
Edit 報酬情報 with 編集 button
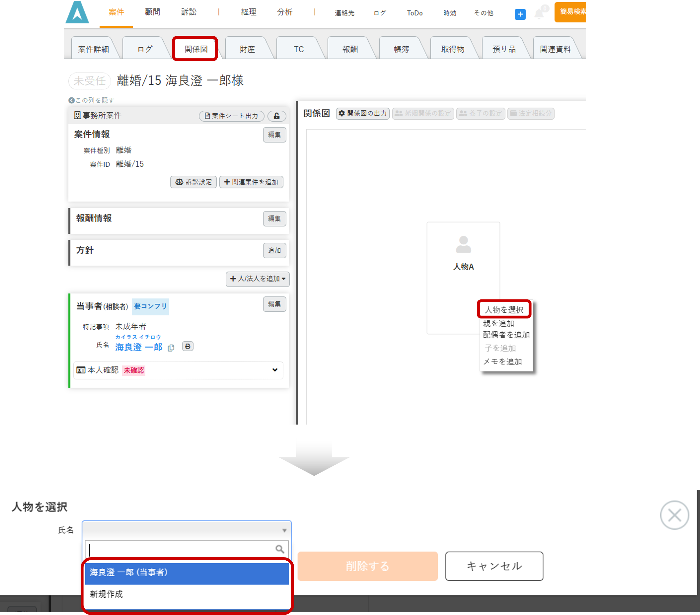[x=274, y=218]
